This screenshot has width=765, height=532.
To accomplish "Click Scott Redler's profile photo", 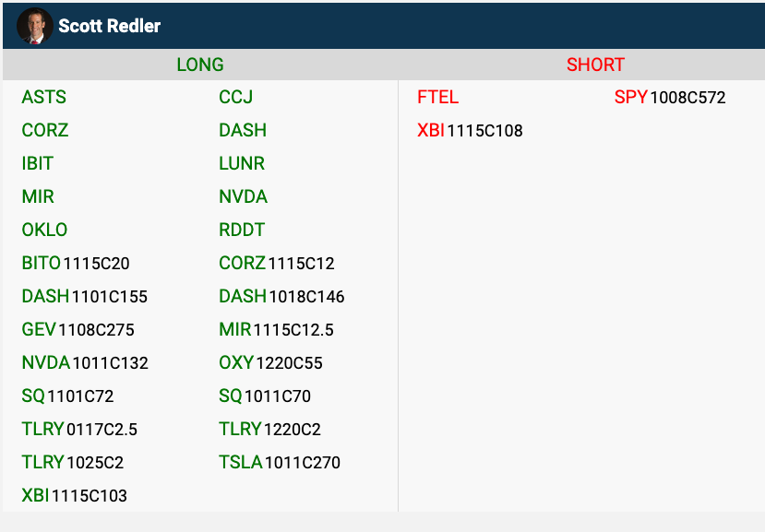I will click(x=34, y=26).
